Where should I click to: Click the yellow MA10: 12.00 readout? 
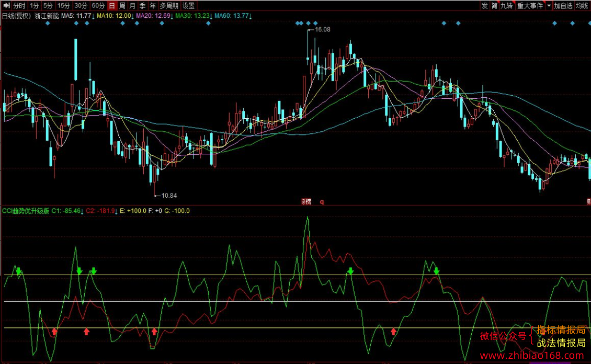(x=114, y=16)
